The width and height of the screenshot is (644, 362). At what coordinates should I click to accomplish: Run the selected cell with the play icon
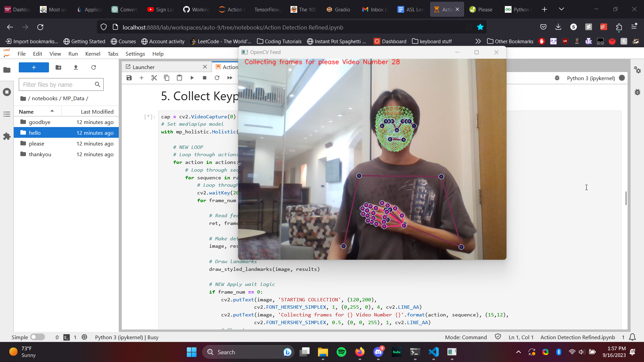(192, 78)
